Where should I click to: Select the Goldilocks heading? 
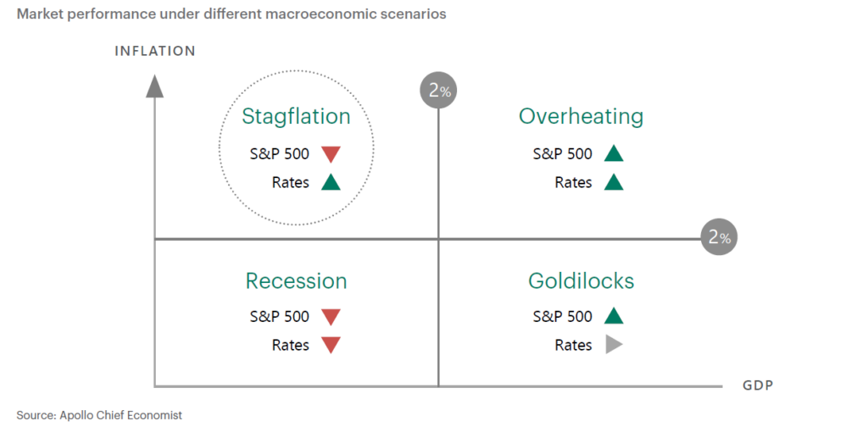click(x=581, y=281)
